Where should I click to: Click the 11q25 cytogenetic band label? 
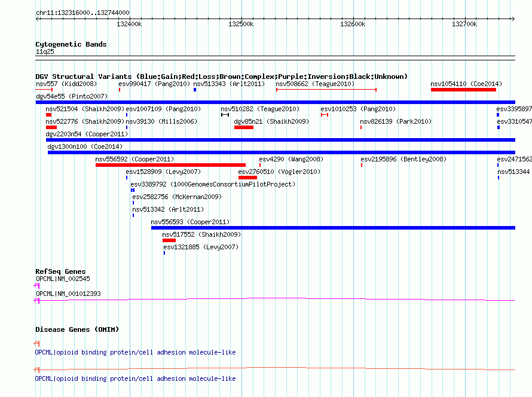pos(45,51)
